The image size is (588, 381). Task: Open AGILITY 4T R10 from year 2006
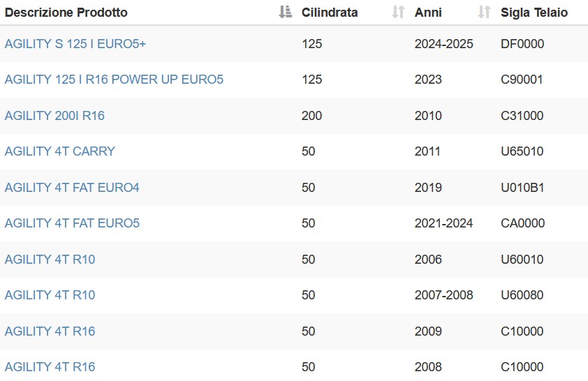tap(50, 260)
